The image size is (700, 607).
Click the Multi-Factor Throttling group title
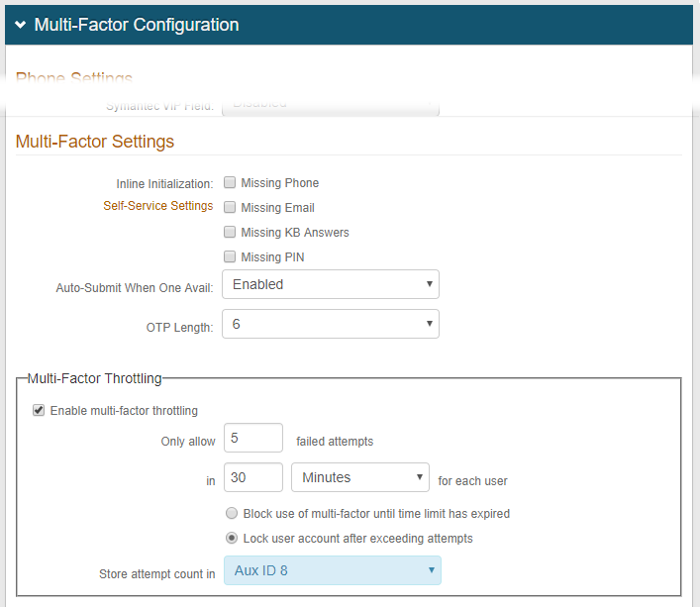pos(94,377)
